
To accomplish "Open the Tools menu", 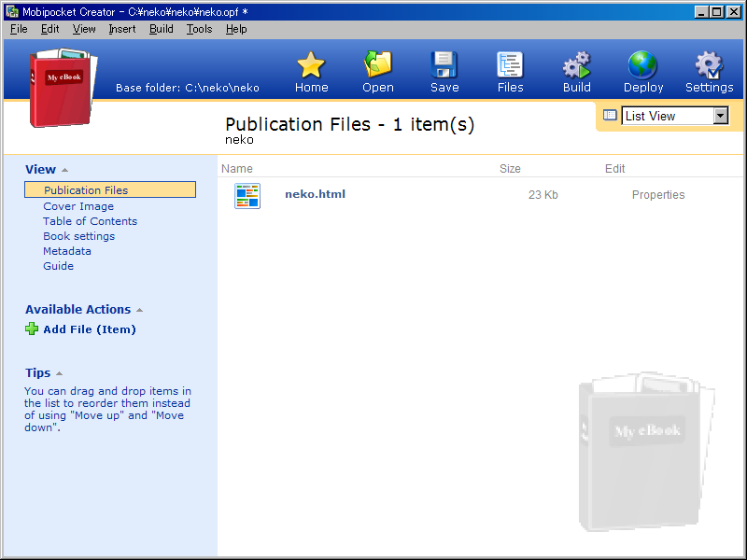I will coord(199,29).
